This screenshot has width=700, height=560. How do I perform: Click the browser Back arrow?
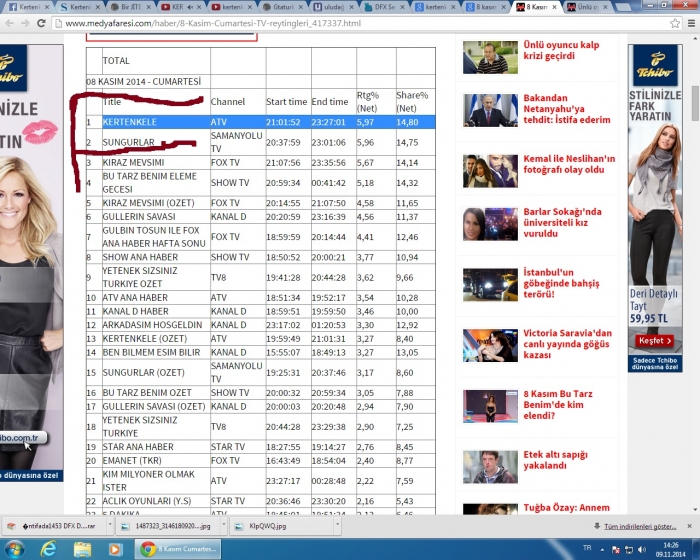[10, 23]
